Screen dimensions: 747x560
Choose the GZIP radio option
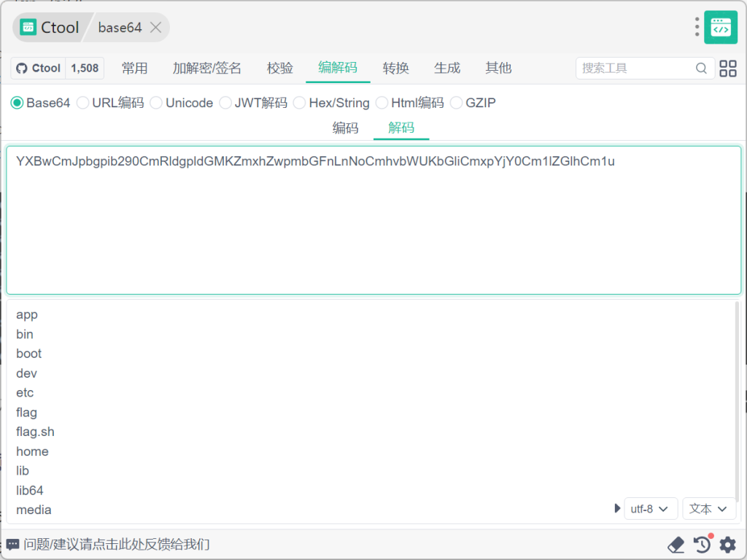tap(456, 103)
